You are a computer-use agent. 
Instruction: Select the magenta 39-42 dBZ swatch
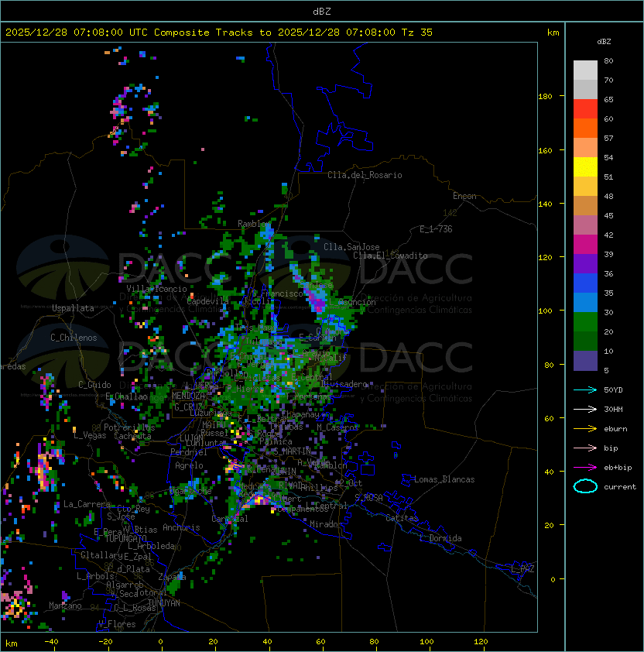pyautogui.click(x=585, y=245)
